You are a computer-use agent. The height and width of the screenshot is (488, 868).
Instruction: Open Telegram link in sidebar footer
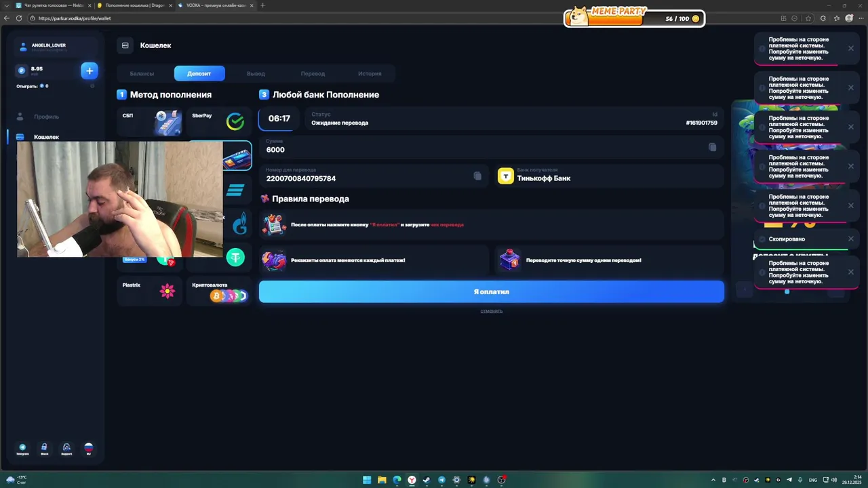(x=22, y=449)
